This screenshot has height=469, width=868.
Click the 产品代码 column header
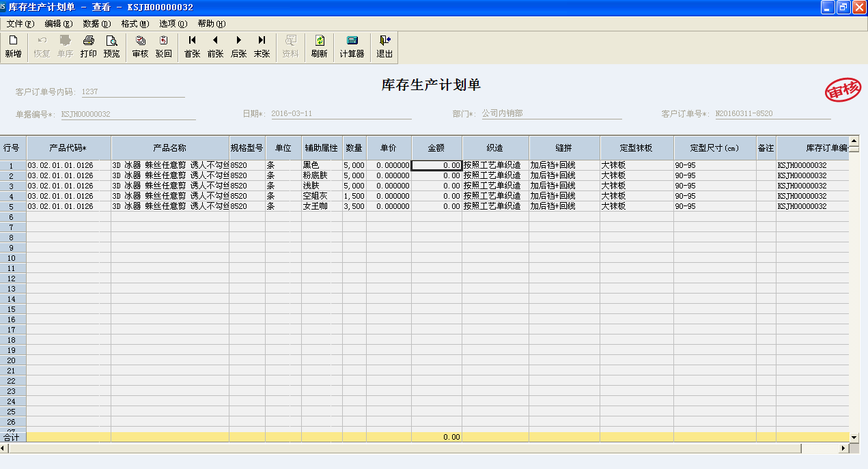point(69,147)
